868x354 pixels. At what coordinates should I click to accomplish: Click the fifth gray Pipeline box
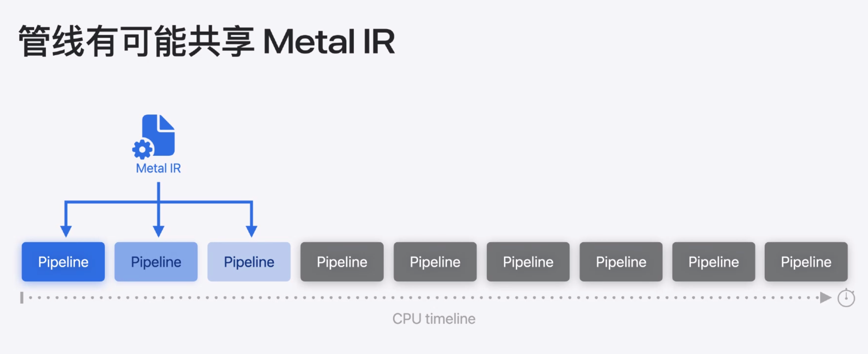pyautogui.click(x=714, y=261)
